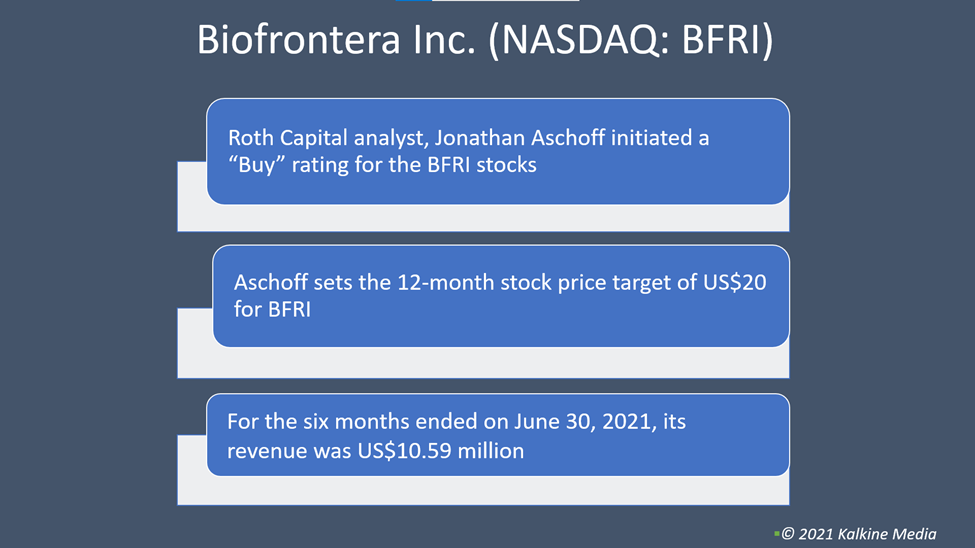The image size is (975, 548).
Task: Click the text 'for BFRI' in second box
Action: click(x=272, y=309)
